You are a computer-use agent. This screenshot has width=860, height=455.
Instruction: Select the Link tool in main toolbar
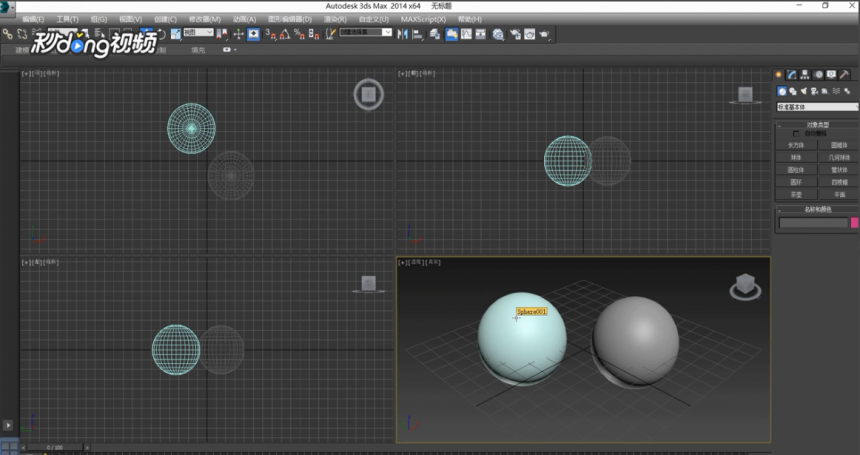click(x=7, y=34)
